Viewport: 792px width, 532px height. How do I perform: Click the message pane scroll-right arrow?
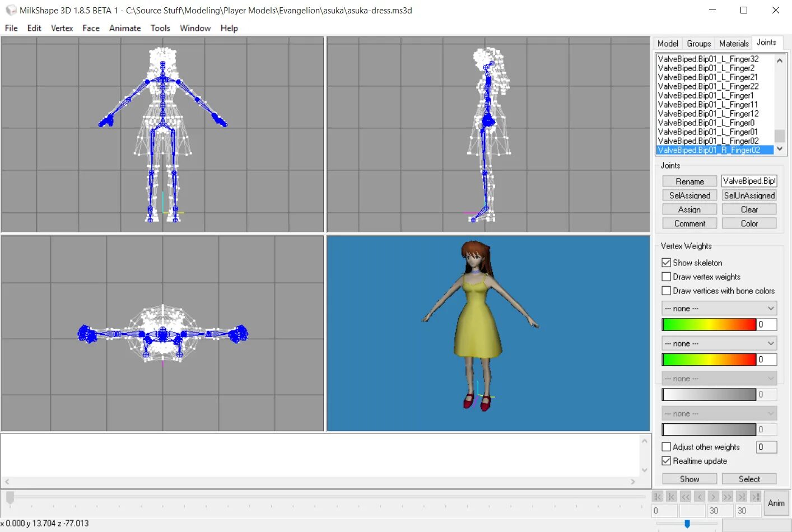[633, 482]
